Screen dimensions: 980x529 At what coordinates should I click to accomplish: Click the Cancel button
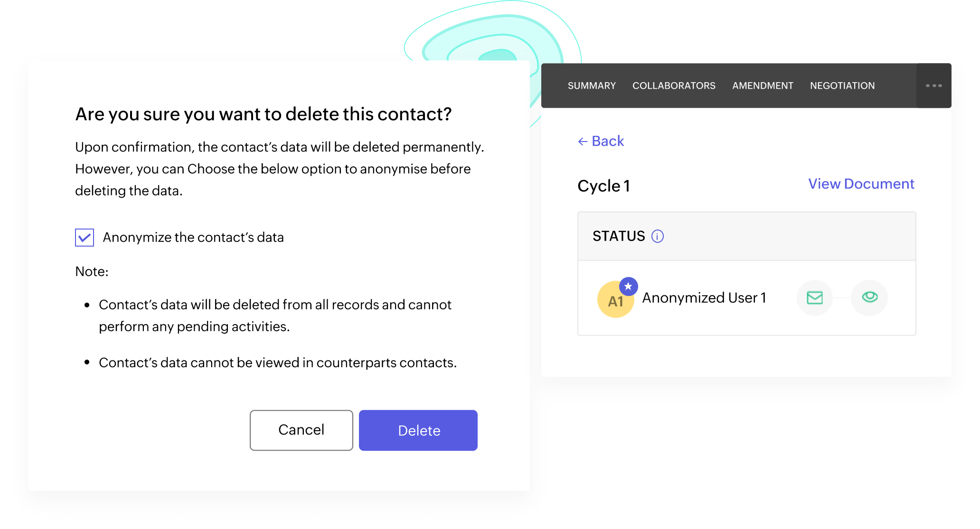pyautogui.click(x=301, y=430)
